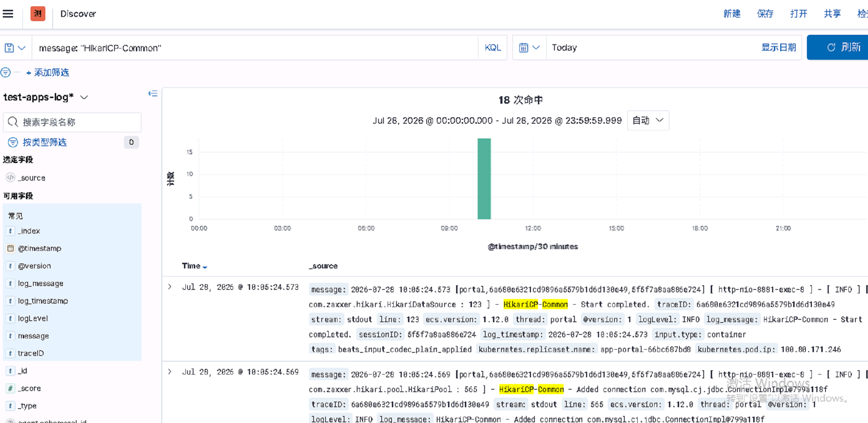Screen dimensions: 868x423
Task: Click the red space avatar icon
Action: click(38, 14)
